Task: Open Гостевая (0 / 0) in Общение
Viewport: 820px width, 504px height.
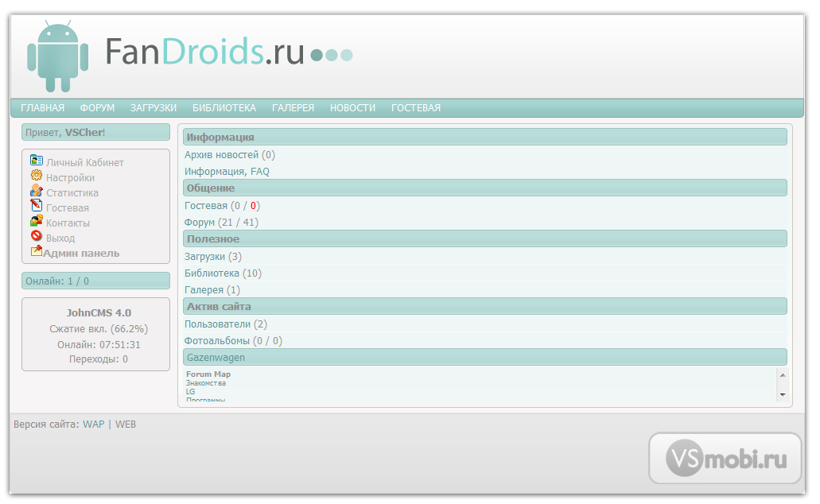Action: tap(222, 206)
